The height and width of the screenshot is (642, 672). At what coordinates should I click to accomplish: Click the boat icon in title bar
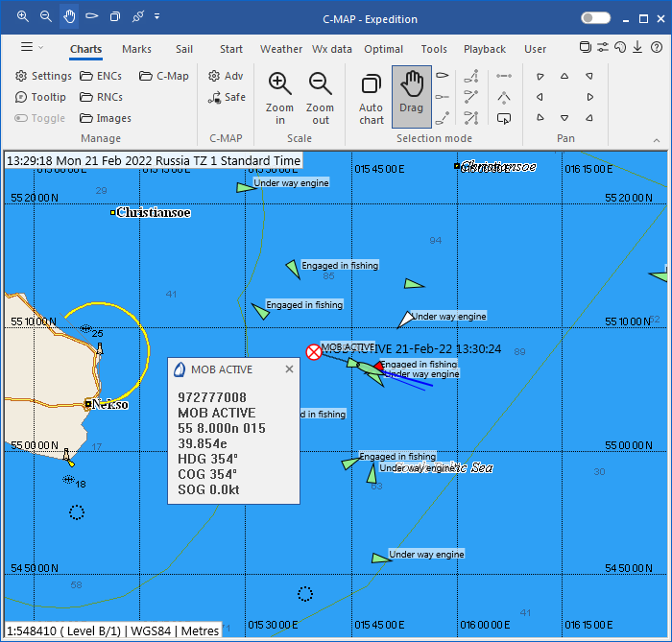click(92, 16)
